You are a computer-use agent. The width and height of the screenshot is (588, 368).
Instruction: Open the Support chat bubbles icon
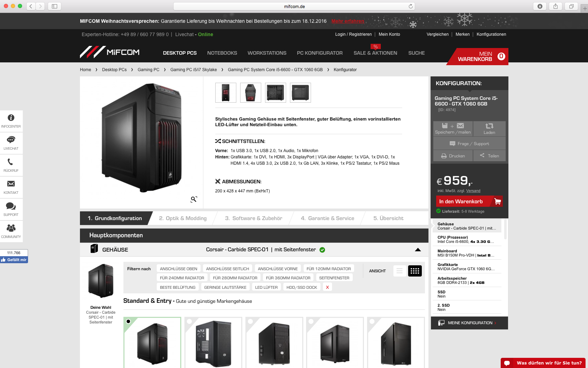[x=11, y=209]
